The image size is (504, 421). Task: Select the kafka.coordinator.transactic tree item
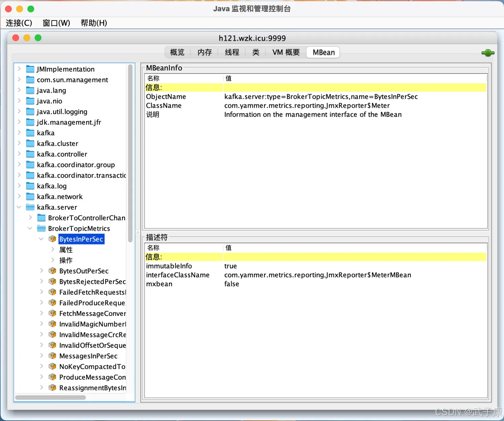tap(82, 176)
